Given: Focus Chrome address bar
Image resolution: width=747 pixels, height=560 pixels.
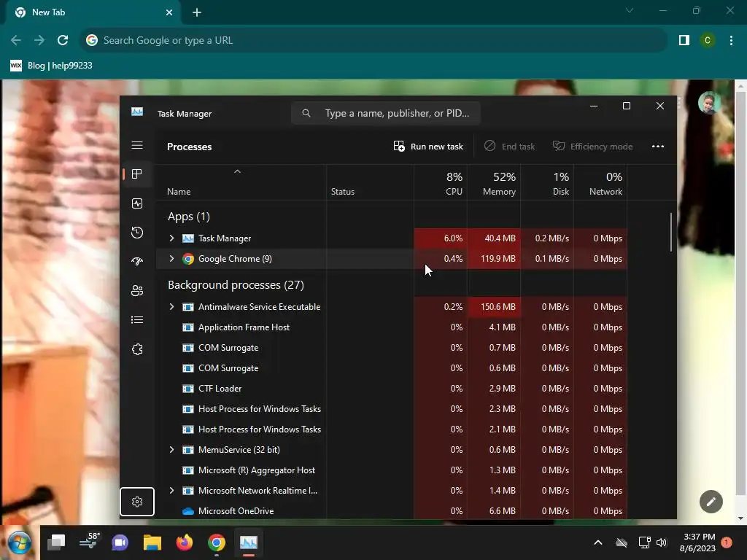Looking at the screenshot, I should pyautogui.click(x=373, y=41).
